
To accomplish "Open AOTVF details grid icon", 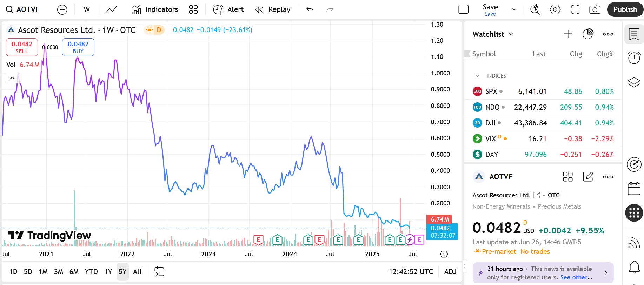I will (x=567, y=177).
